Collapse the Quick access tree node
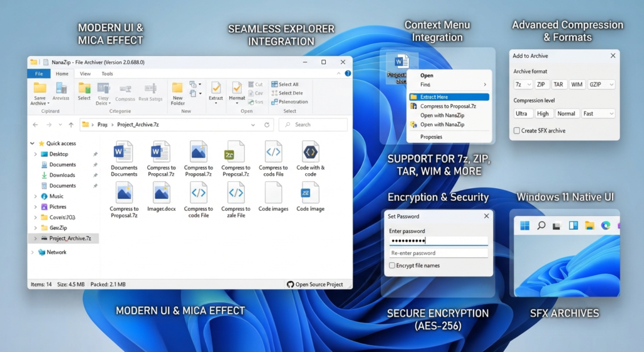Screen dimensions: 644x352 point(33,143)
